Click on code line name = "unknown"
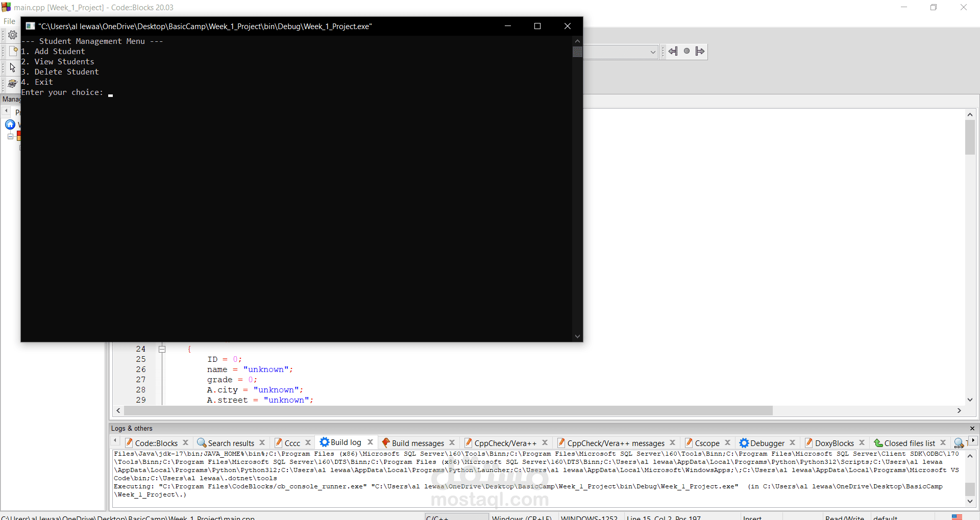 tap(250, 369)
